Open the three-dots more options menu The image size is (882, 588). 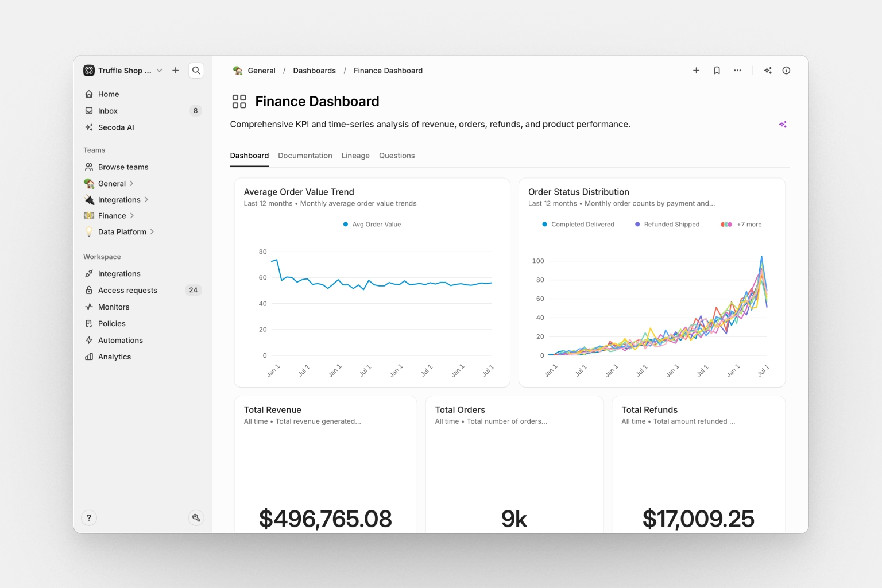click(x=737, y=71)
